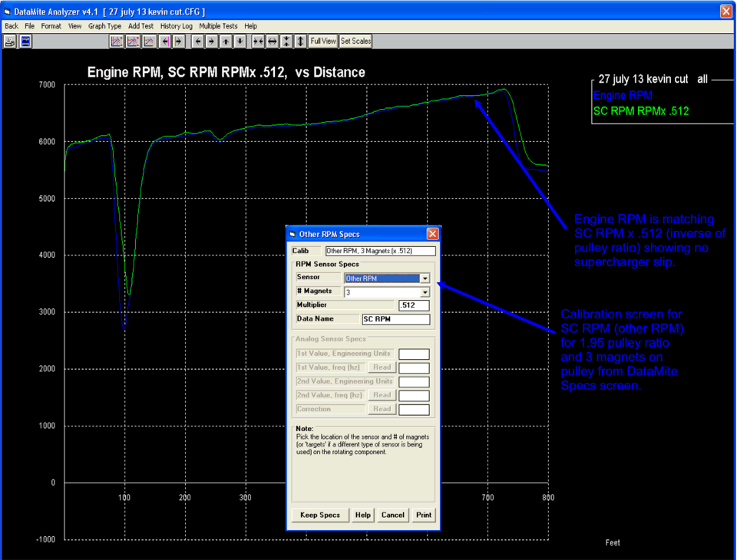Screen dimensions: 737x560
Task: Click the Print button in the dialog
Action: tap(424, 515)
